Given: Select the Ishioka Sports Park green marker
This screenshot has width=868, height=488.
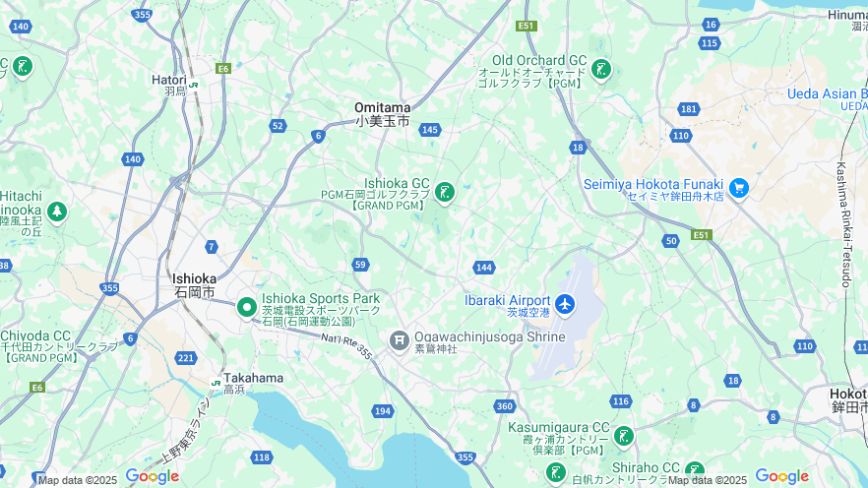Looking at the screenshot, I should (247, 308).
